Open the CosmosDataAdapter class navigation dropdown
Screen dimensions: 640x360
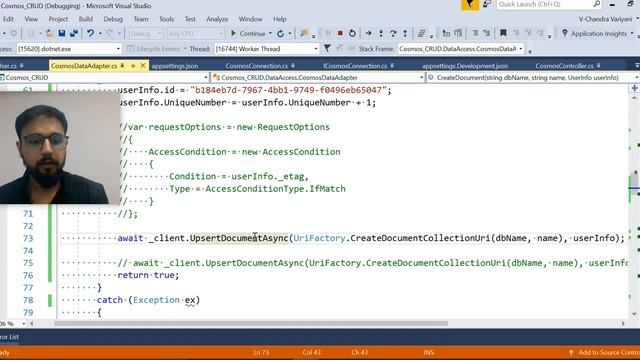click(421, 78)
